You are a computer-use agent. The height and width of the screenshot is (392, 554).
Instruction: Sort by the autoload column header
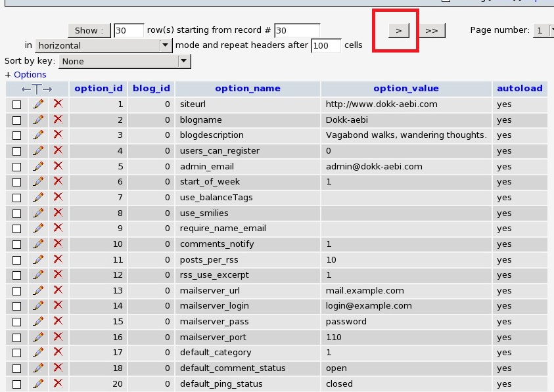[x=519, y=88]
